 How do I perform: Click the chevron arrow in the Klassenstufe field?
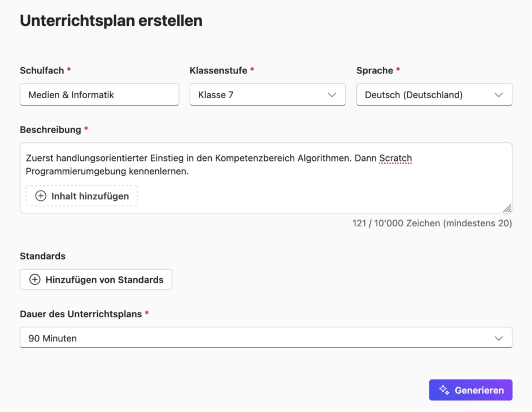click(x=332, y=95)
